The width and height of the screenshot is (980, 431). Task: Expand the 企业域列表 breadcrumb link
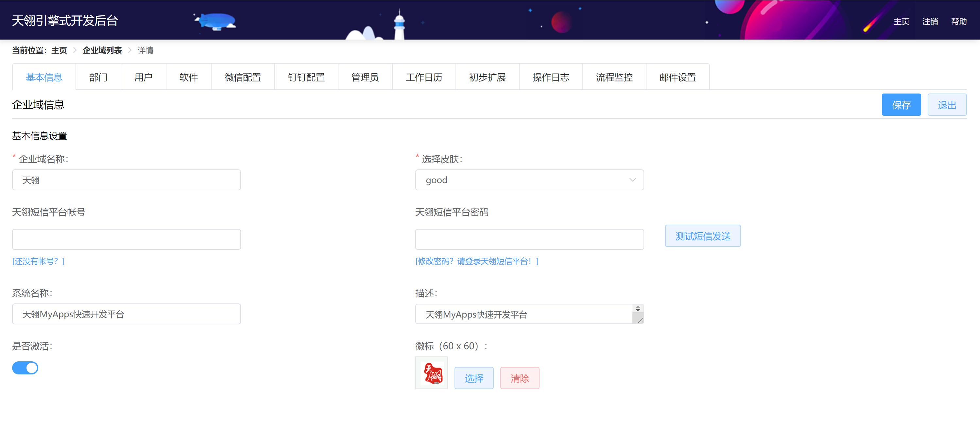click(102, 50)
